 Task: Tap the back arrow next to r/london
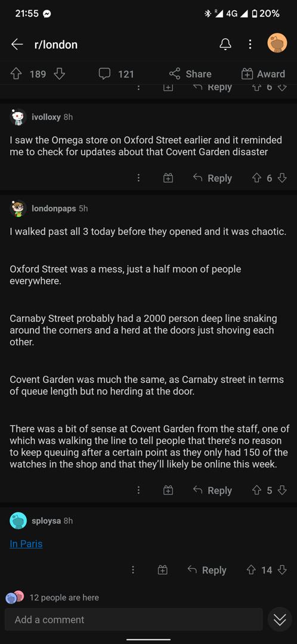(x=17, y=44)
